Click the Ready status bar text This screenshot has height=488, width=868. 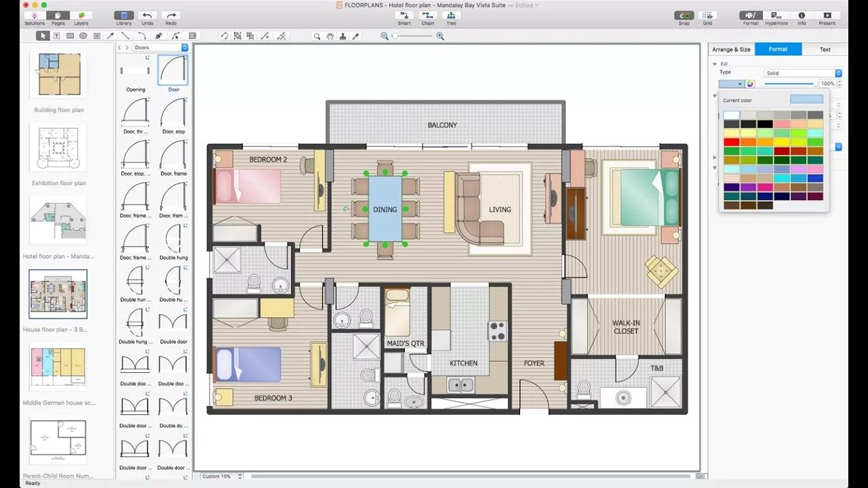click(33, 483)
